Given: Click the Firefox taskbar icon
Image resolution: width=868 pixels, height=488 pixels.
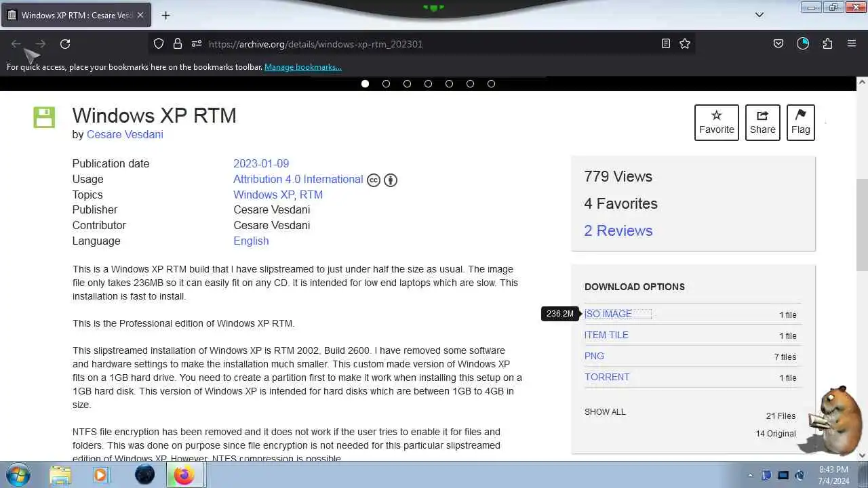Looking at the screenshot, I should point(184,474).
